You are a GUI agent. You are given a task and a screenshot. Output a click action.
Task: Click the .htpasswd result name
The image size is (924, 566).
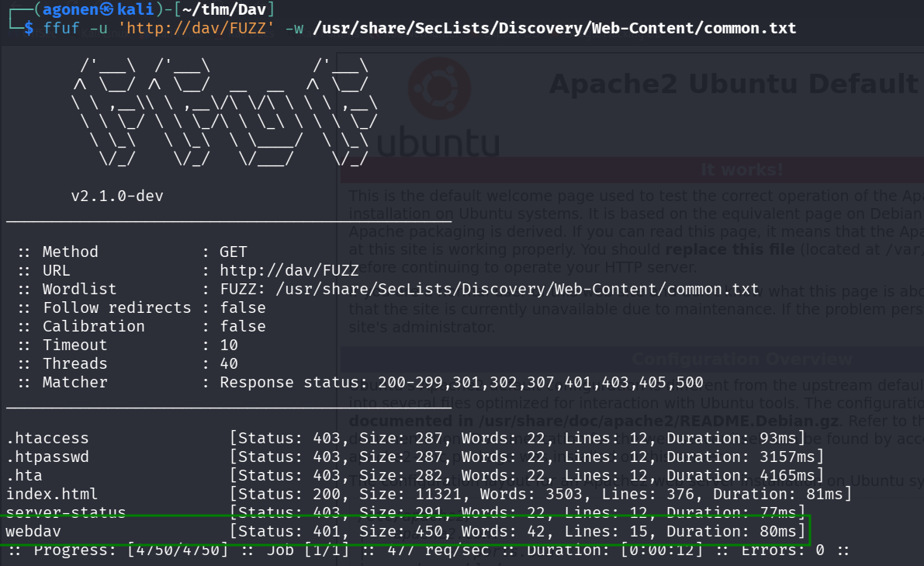pyautogui.click(x=47, y=457)
